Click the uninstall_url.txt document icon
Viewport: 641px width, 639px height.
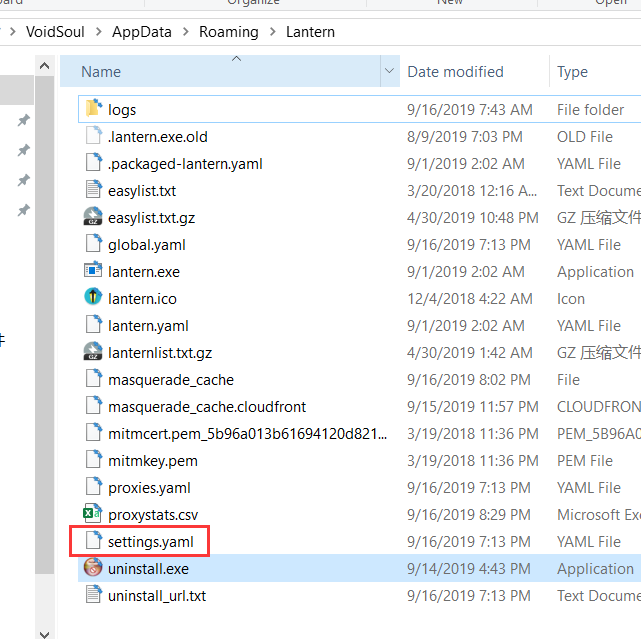pyautogui.click(x=94, y=594)
